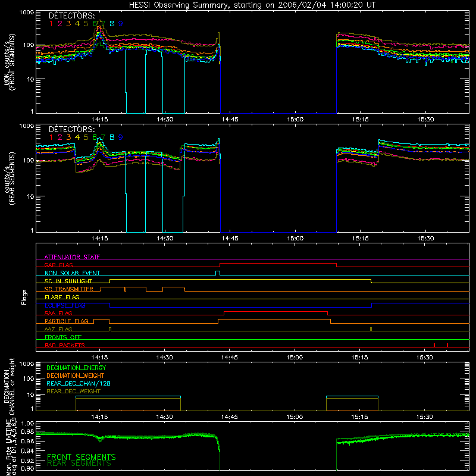This screenshot has width=476, height=476.
Task: Click the SC_IN_SUNLIGHT flag label
Action: [x=68, y=281]
